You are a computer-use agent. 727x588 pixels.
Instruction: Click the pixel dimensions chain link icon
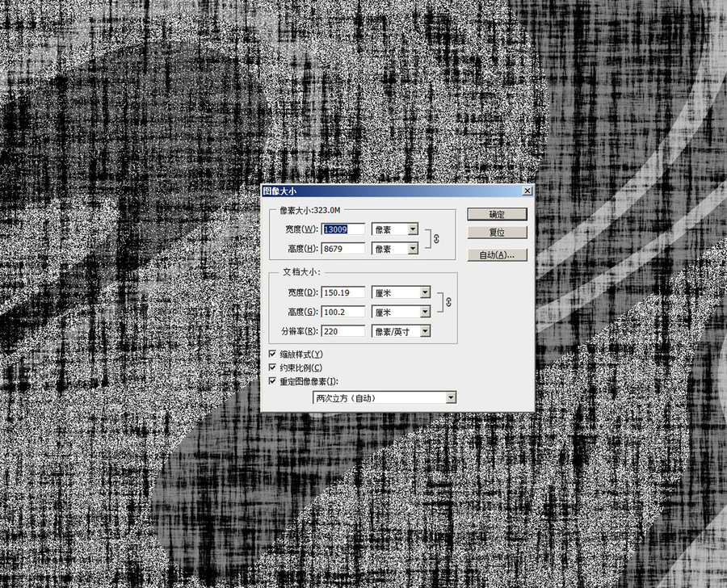pos(436,239)
